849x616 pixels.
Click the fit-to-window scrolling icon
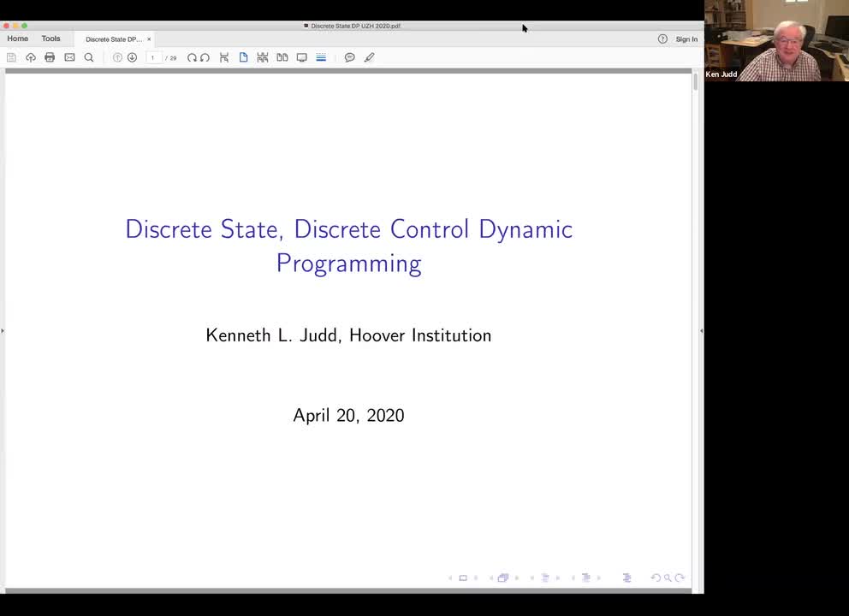263,57
